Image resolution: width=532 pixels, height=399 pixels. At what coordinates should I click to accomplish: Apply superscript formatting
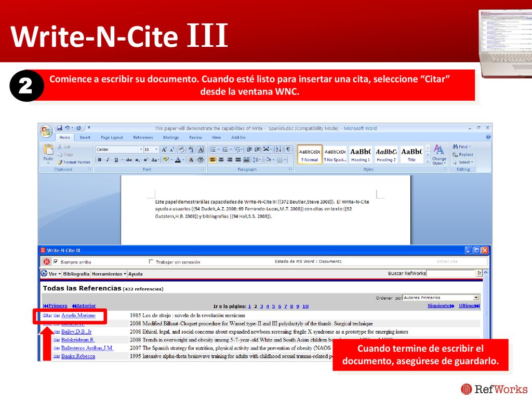[145, 160]
